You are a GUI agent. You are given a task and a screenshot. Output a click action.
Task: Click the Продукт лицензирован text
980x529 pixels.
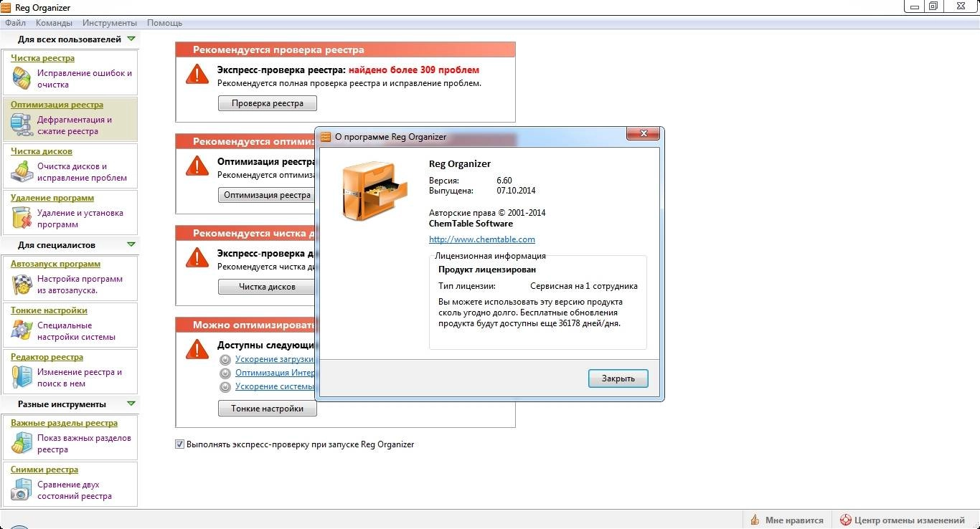[487, 270]
